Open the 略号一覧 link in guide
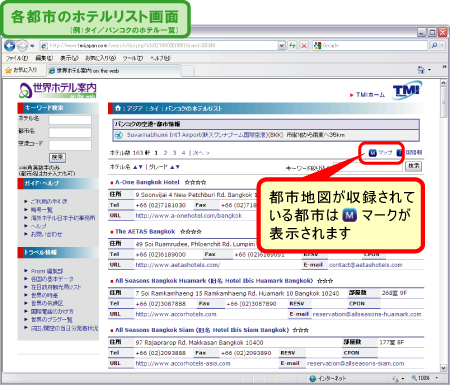This screenshot has width=450, height=385. point(42,210)
